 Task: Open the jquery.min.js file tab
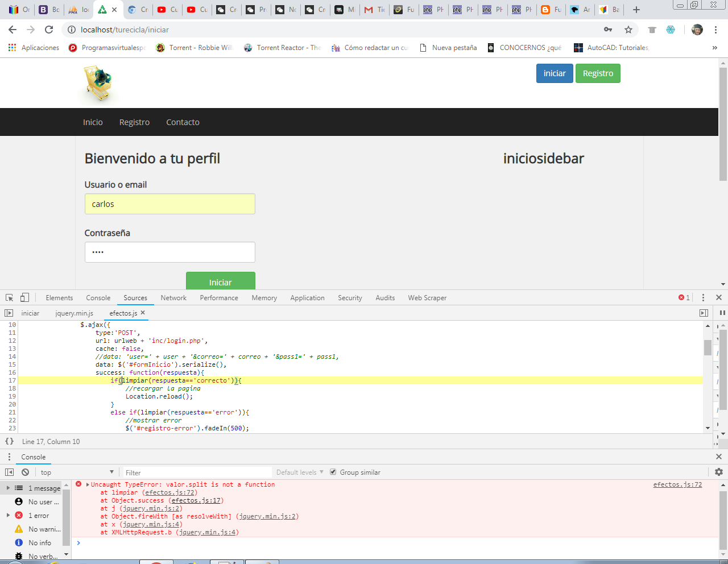pyautogui.click(x=74, y=313)
